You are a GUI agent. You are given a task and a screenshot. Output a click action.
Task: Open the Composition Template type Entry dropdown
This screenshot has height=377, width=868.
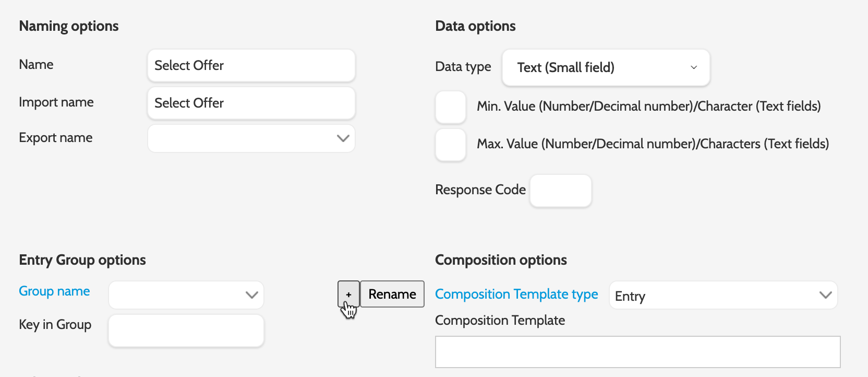(715, 296)
